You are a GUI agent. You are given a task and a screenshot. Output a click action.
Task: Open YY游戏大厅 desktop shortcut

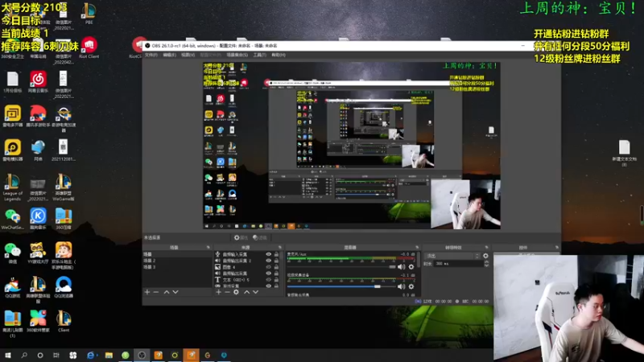pyautogui.click(x=38, y=253)
